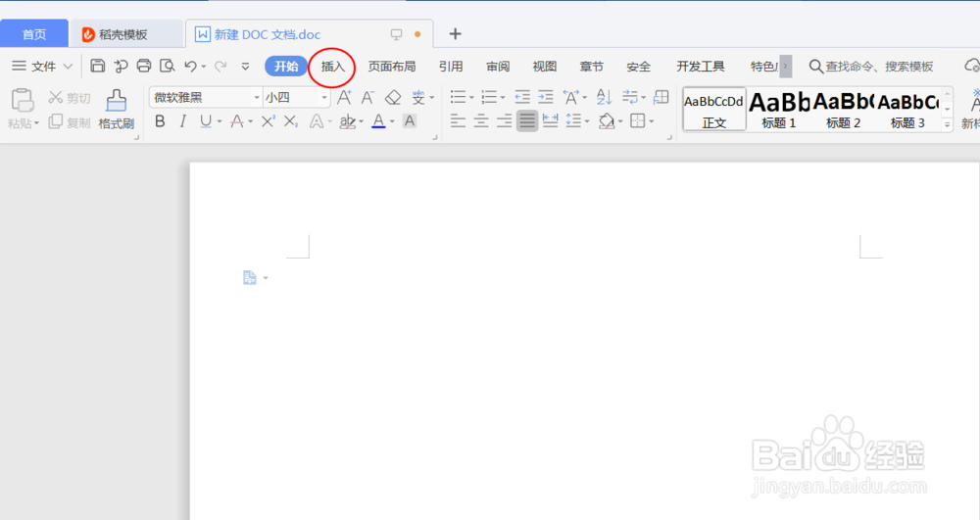Apply text highlight color
Image resolution: width=980 pixels, height=520 pixels.
coord(347,121)
